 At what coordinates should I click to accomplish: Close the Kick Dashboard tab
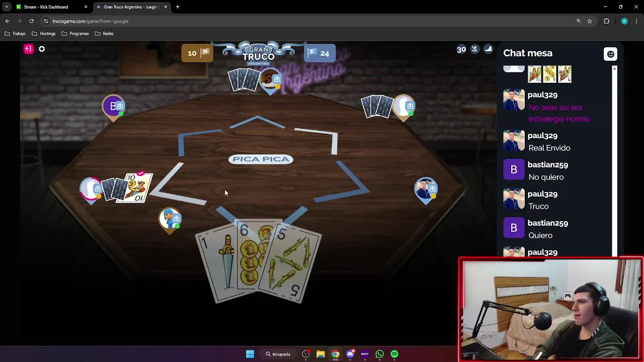pos(86,7)
